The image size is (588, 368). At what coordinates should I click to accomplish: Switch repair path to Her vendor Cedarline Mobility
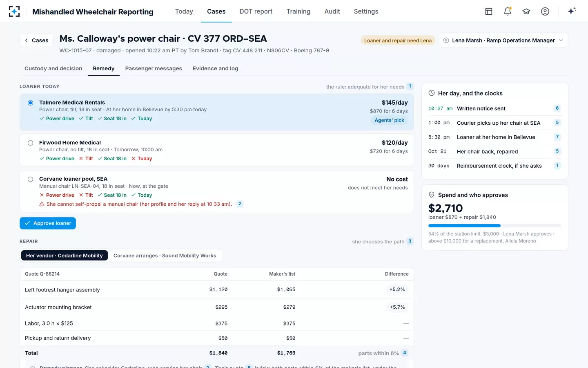pos(65,256)
